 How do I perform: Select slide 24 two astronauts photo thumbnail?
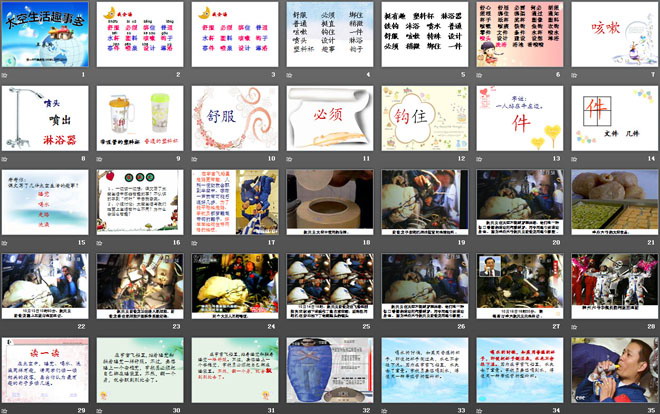coord(235,286)
